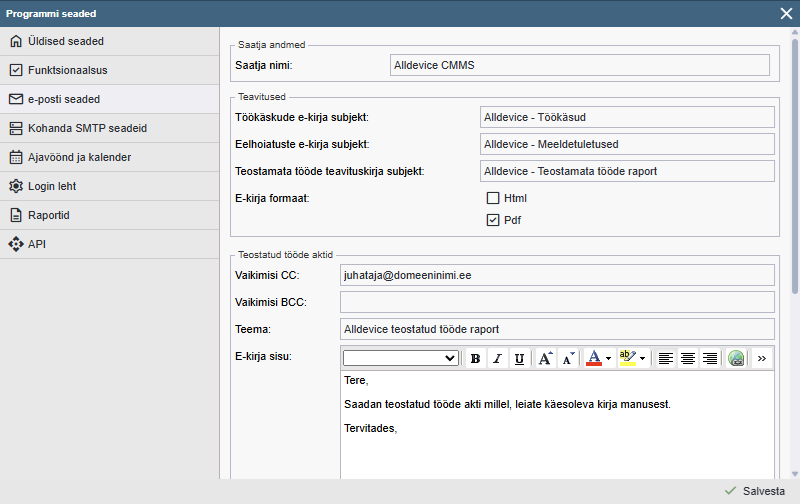Click the Html checkbox label text

[x=515, y=198]
